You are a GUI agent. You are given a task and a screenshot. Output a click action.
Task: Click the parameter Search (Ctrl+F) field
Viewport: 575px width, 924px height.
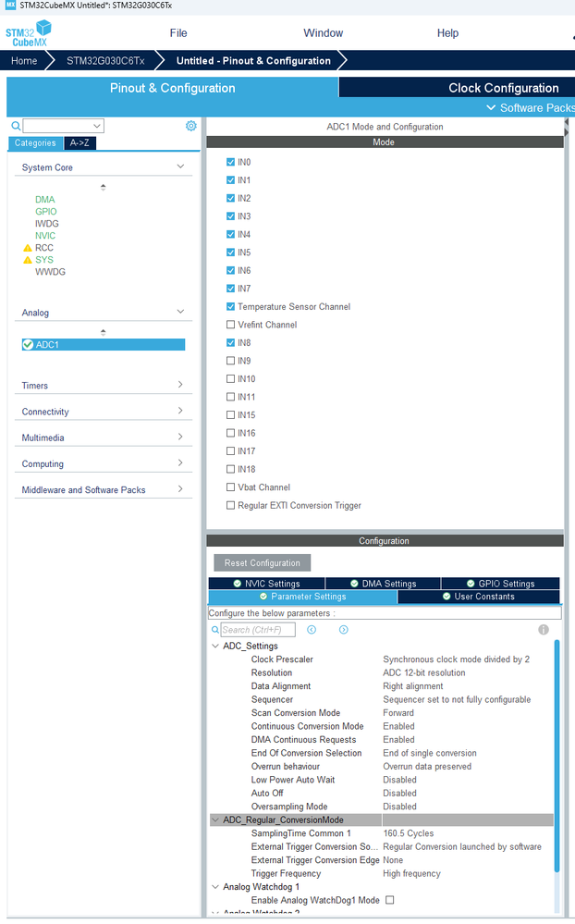click(x=258, y=630)
